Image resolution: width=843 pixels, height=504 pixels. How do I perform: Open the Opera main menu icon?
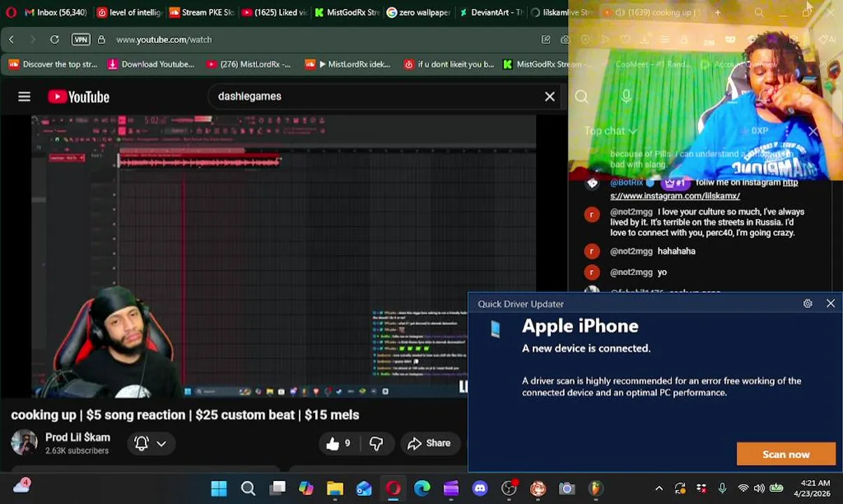tap(11, 12)
